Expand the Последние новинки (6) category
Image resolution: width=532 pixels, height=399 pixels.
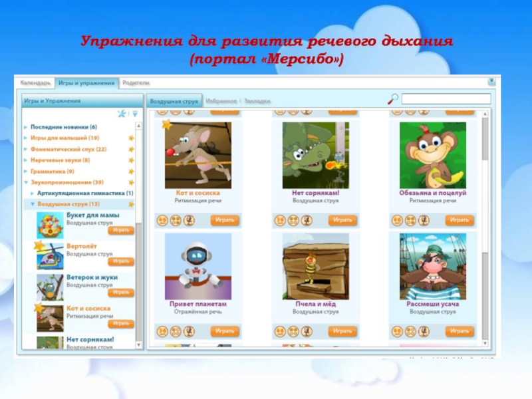25,127
